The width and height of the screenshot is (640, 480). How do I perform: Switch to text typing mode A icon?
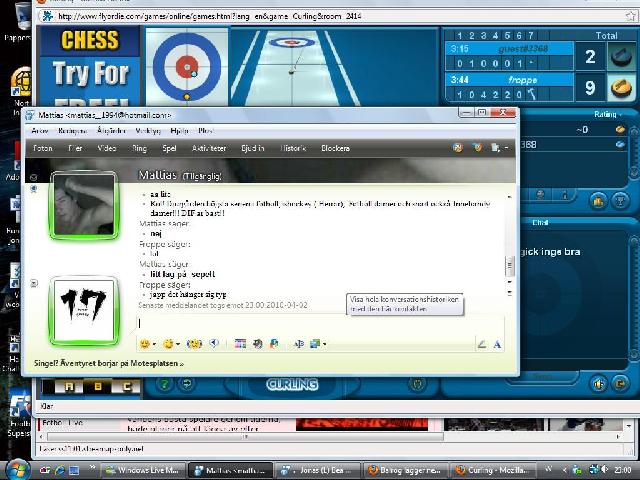point(497,344)
